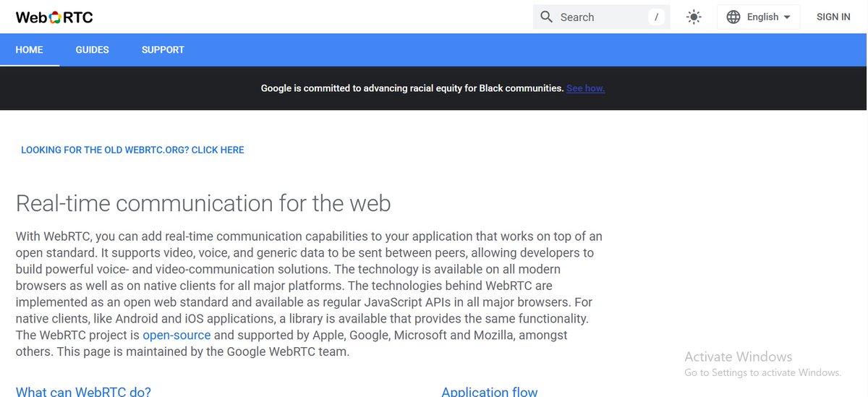Click the globe language icon
868x397 pixels.
coord(733,17)
